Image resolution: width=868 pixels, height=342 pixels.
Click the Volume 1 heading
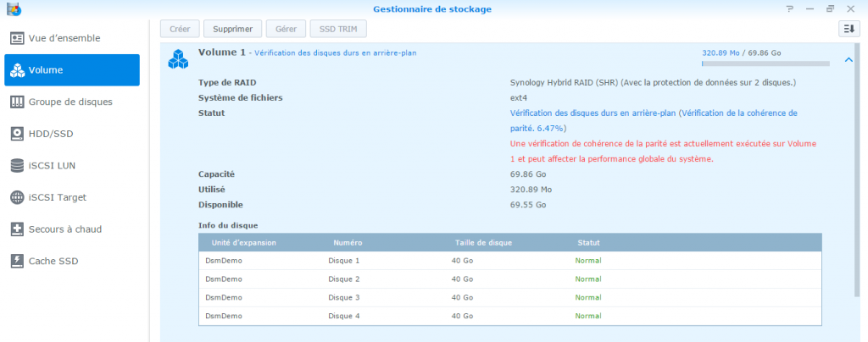click(x=221, y=52)
